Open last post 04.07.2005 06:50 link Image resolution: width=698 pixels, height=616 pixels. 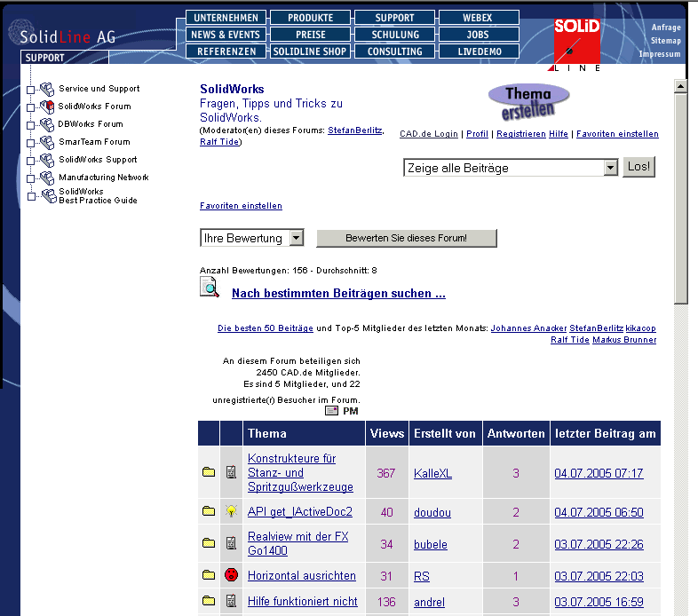click(x=599, y=512)
